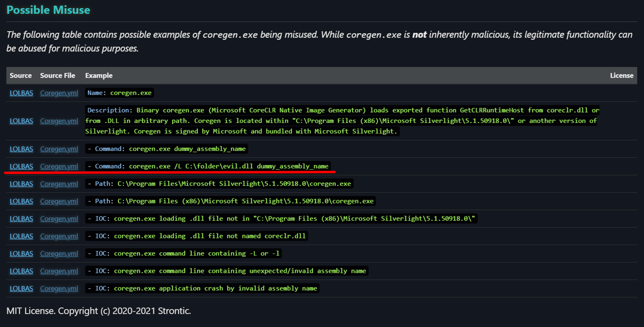Click the MIT License copyright text

[x=99, y=311]
